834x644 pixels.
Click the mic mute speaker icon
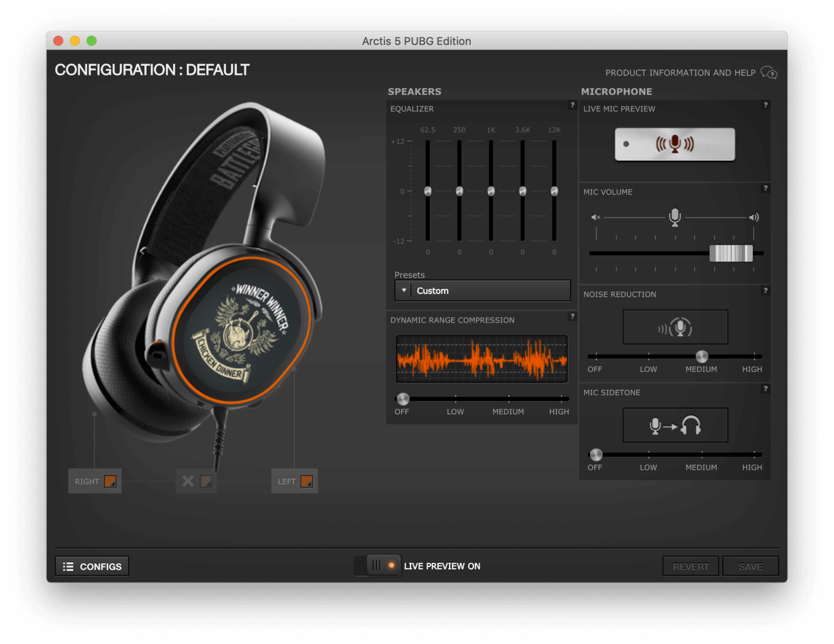coord(596,217)
